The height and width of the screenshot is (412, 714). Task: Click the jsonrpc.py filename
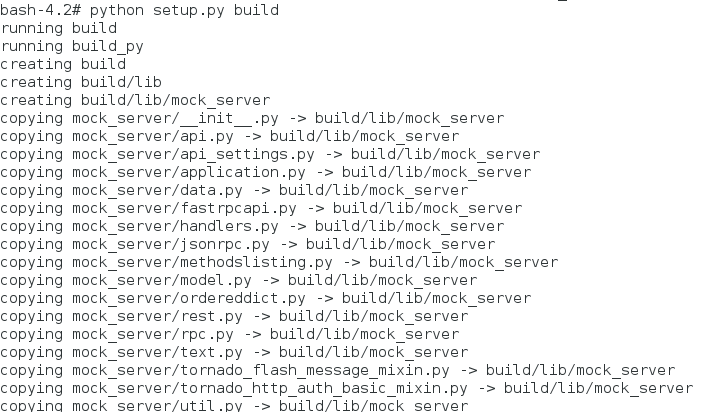tap(226, 244)
